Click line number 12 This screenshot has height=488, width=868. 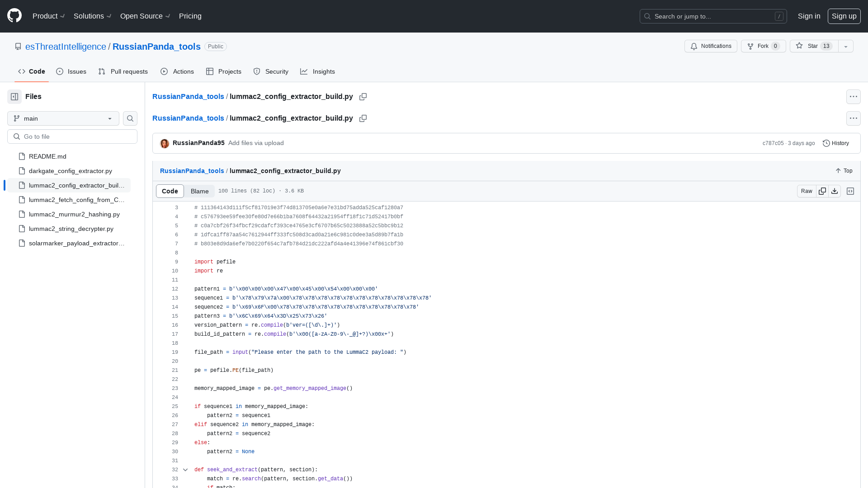pyautogui.click(x=175, y=289)
